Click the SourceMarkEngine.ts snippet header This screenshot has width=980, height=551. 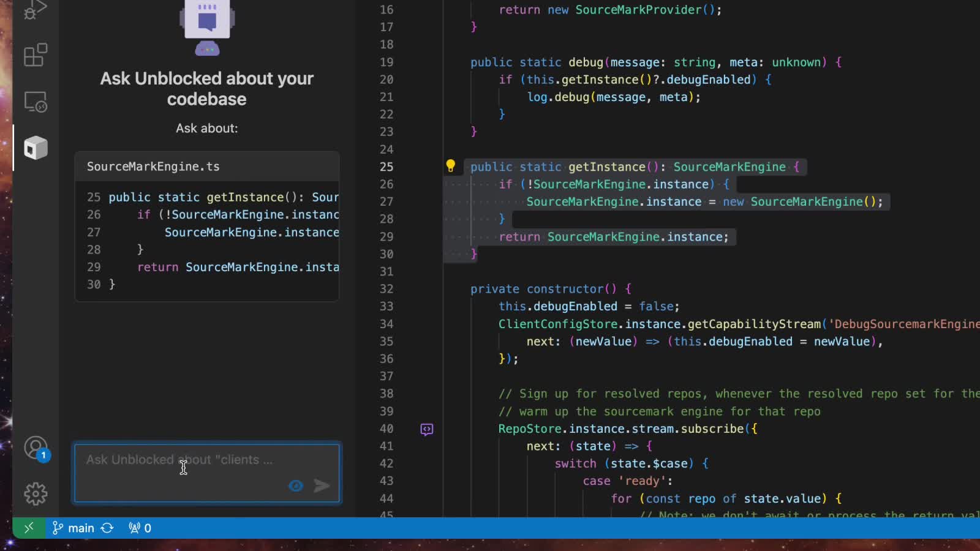[207, 167]
